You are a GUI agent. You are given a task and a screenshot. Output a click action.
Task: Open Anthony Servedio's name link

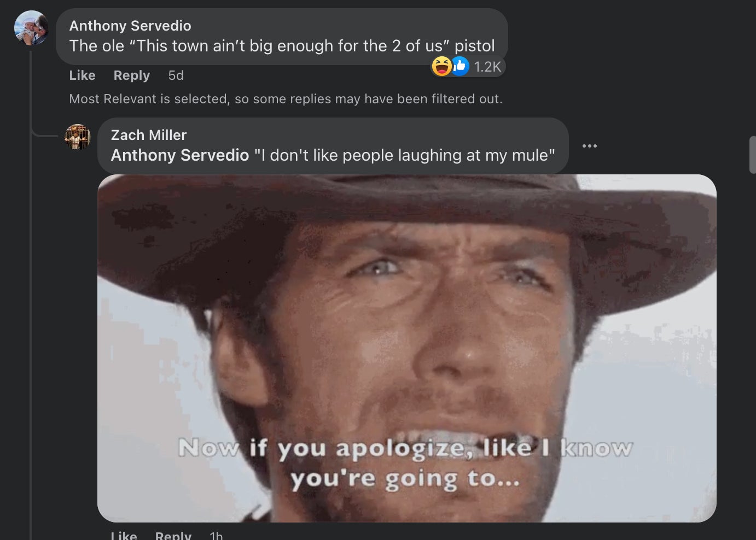(130, 26)
